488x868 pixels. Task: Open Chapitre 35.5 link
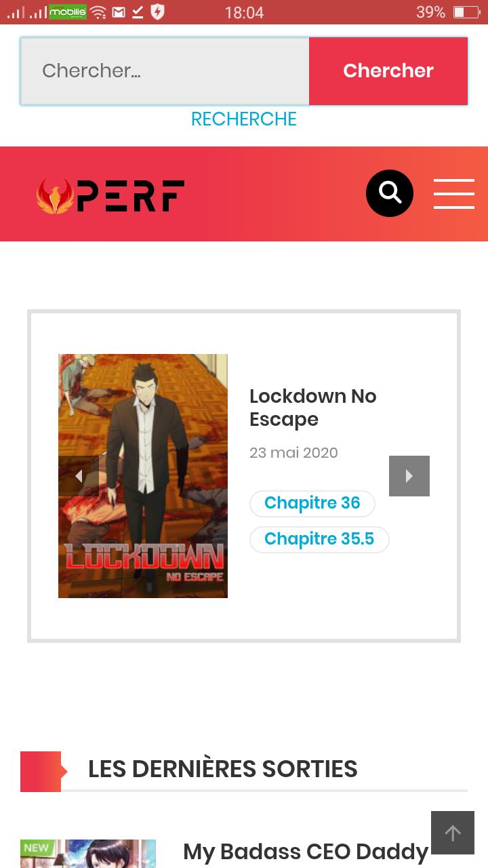click(x=319, y=539)
